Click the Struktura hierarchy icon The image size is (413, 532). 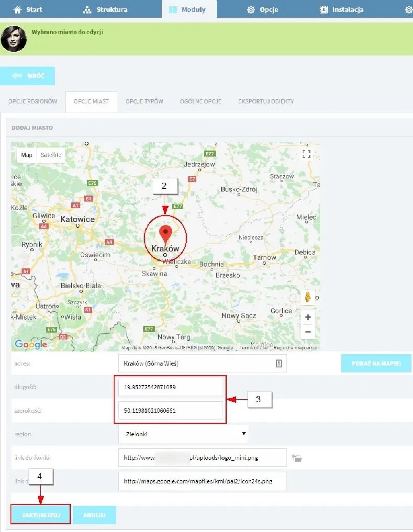87,10
